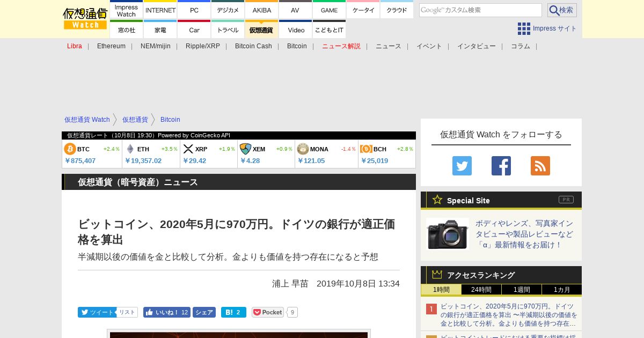Click the MONA coin icon

(303, 149)
